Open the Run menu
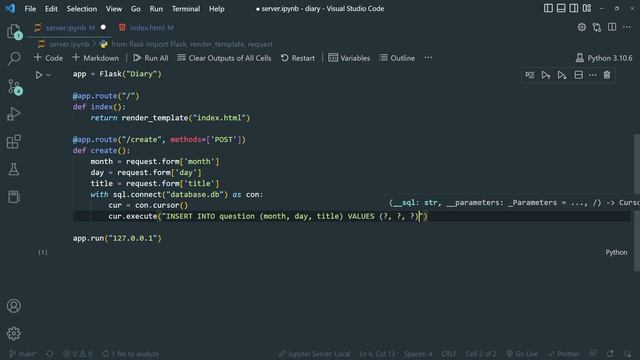640x360 pixels. 156,9
